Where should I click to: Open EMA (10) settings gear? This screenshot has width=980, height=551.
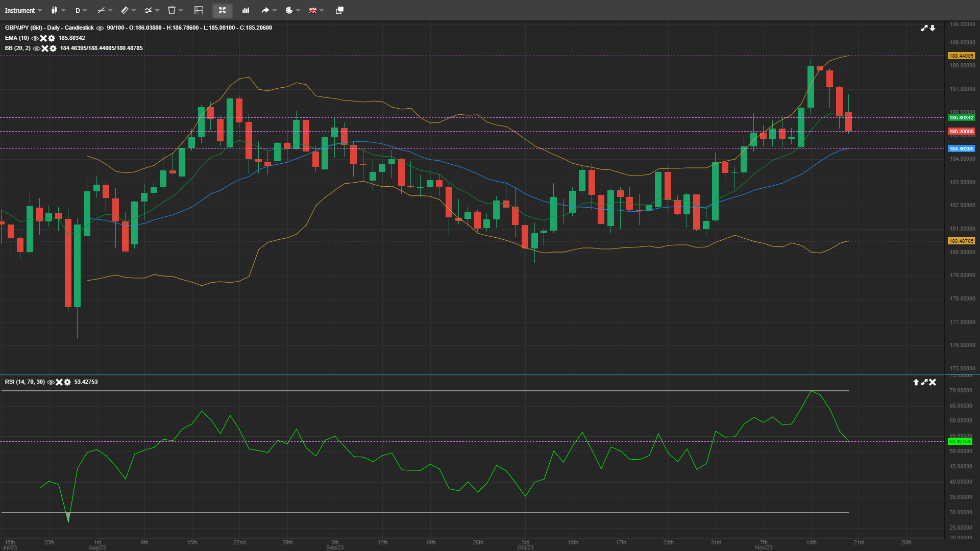(x=52, y=38)
